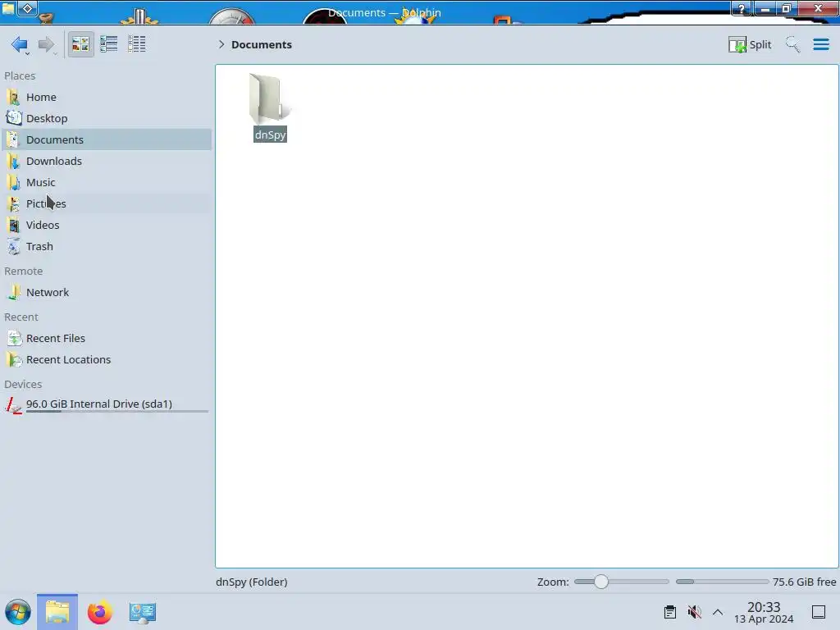The width and height of the screenshot is (840, 630).
Task: Click the Downloads folder icon
Action: point(14,162)
